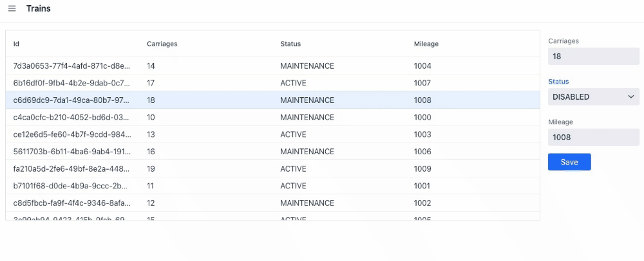The height and width of the screenshot is (261, 644).
Task: Click the Trains page title
Action: pyautogui.click(x=39, y=9)
